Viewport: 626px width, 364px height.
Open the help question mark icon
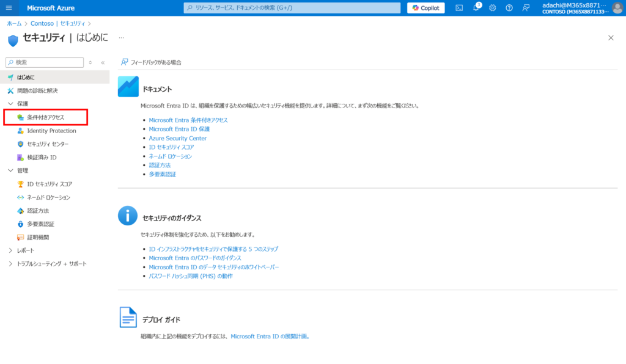tap(509, 7)
